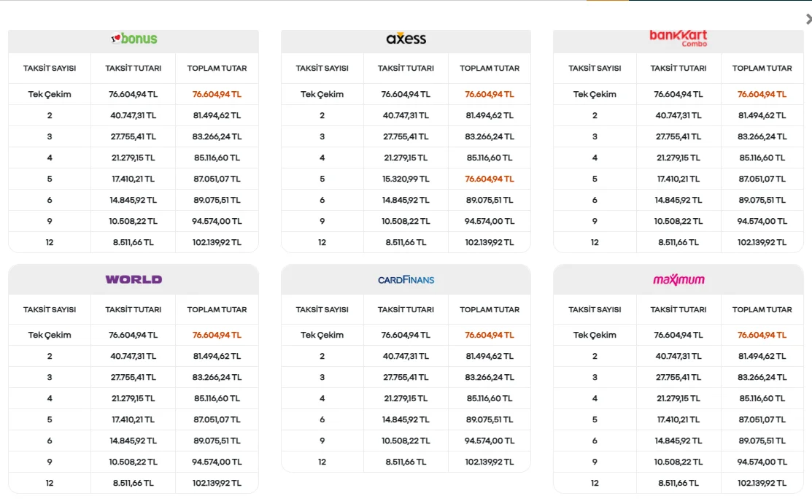Viewport: 812px width, 504px height.
Task: Click the Bonus card logo
Action: coord(134,39)
